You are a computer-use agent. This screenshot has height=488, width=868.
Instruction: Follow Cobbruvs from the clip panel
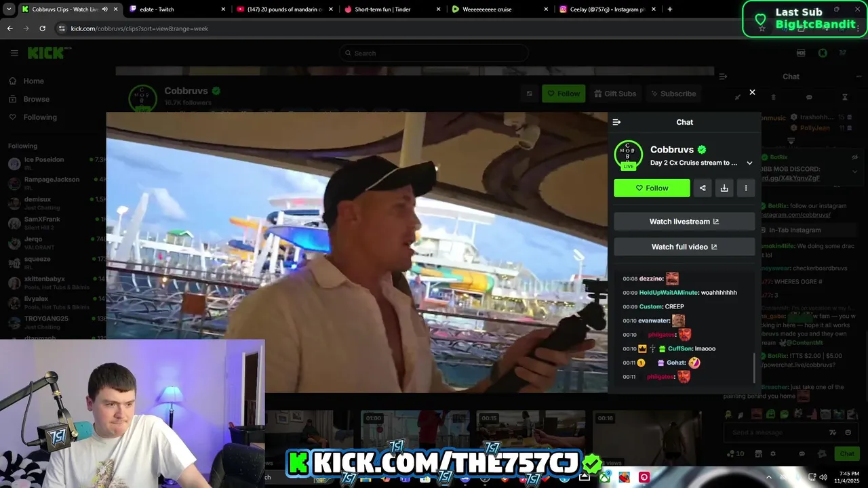tap(652, 188)
